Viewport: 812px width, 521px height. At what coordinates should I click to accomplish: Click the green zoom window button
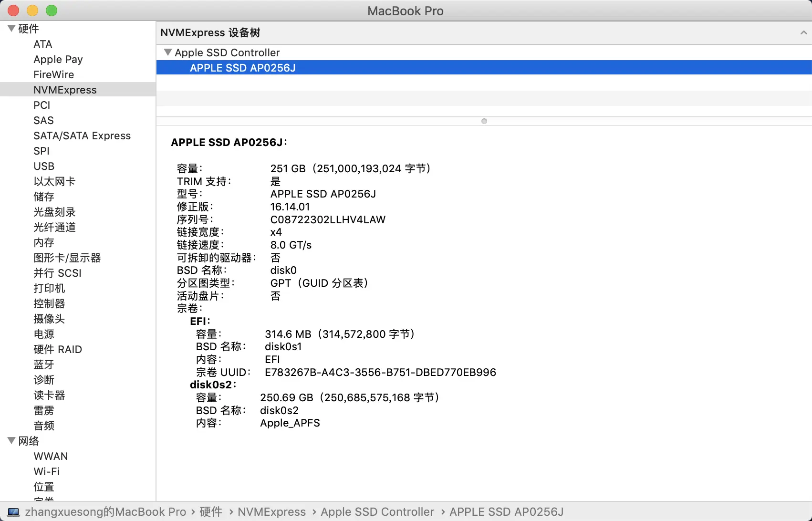tap(52, 10)
